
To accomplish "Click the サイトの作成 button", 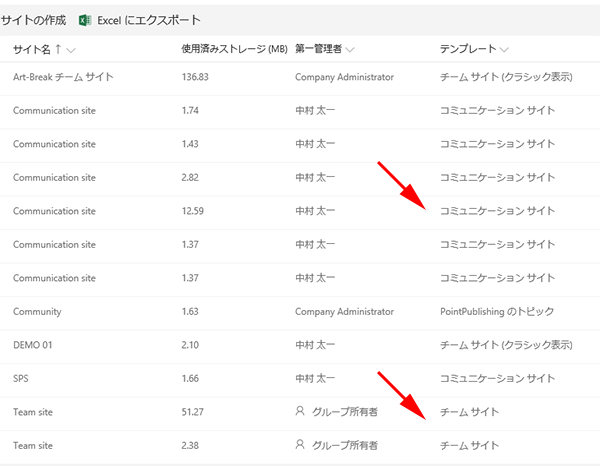I will (33, 20).
